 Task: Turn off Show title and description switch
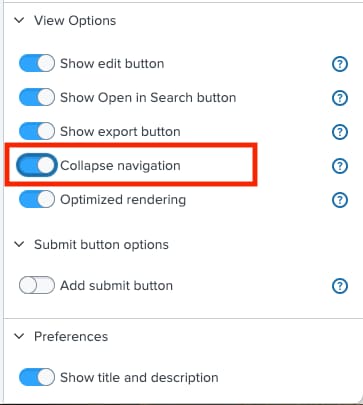37,377
